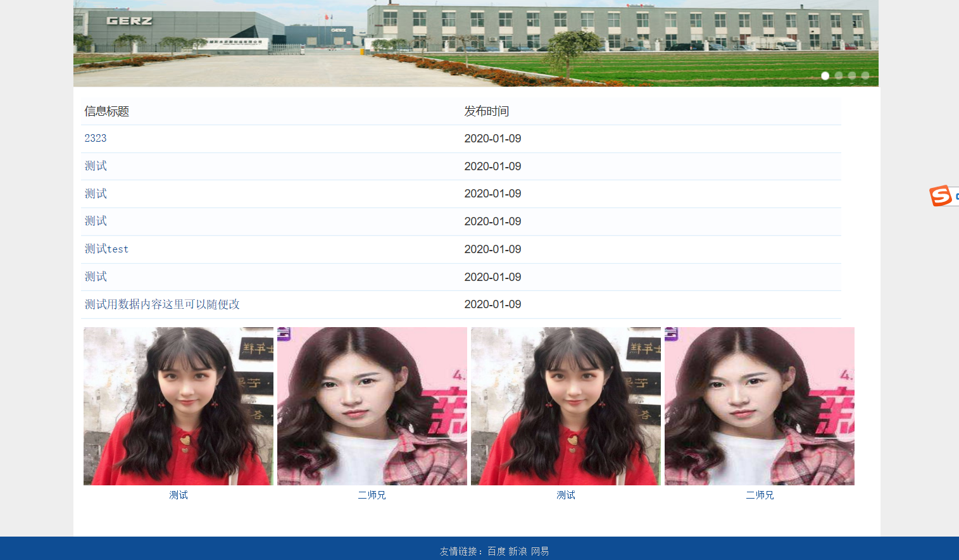Viewport: 959px width, 560px height.
Task: Open 测试用数据内容这里可以随便改 article
Action: coord(162,304)
